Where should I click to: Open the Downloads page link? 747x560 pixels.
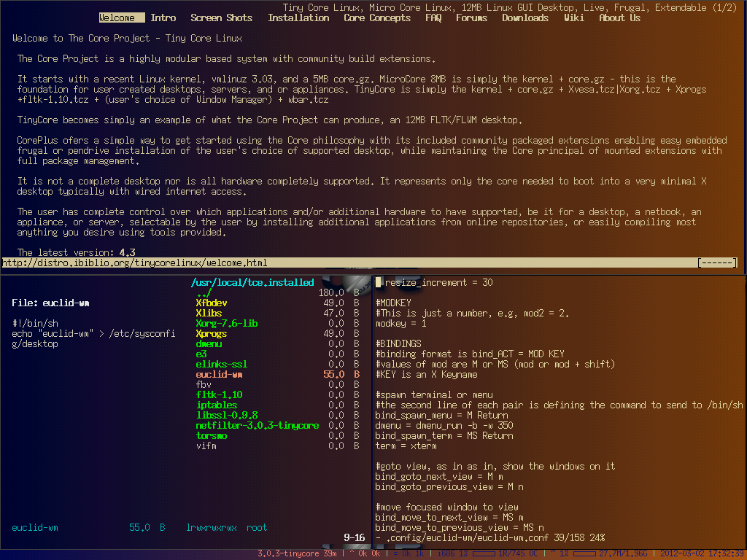[x=525, y=17]
